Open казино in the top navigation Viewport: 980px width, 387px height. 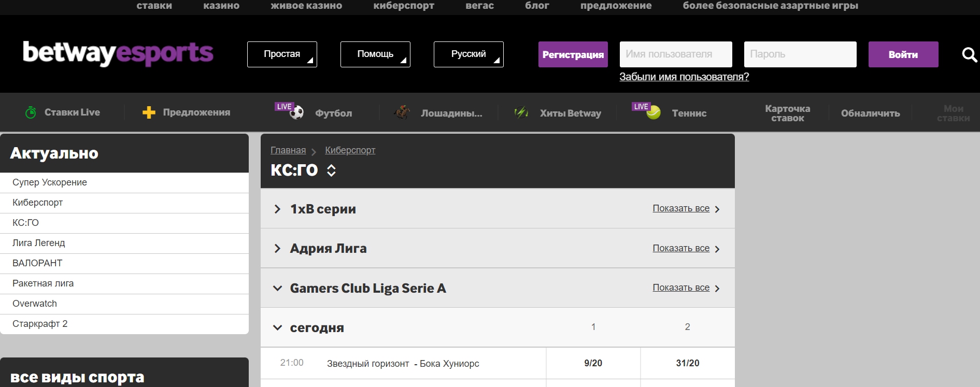[x=222, y=6]
